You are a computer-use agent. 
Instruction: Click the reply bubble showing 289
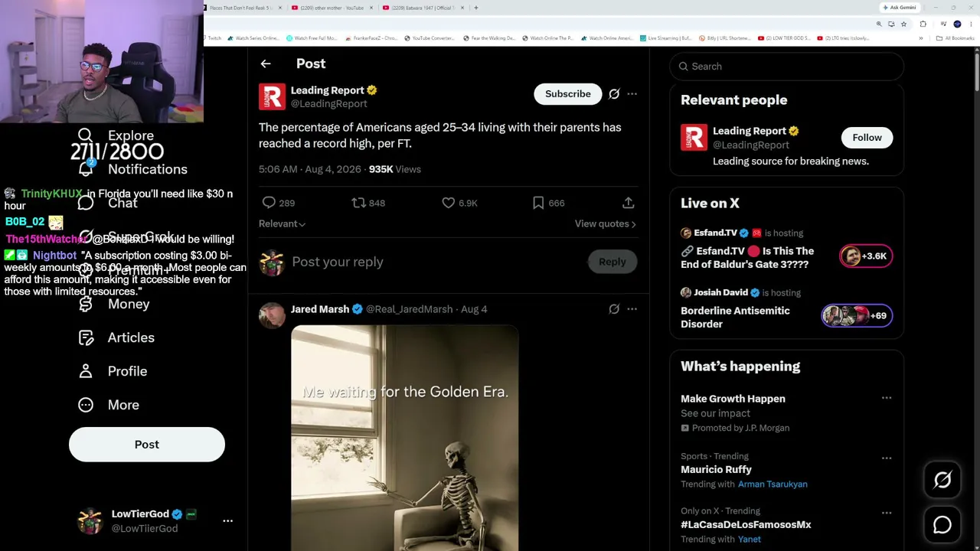click(x=269, y=203)
